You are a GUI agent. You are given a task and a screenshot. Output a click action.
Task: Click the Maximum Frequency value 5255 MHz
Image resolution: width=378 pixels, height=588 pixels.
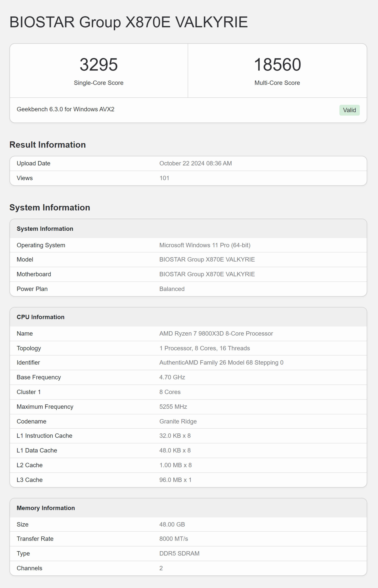coord(173,407)
